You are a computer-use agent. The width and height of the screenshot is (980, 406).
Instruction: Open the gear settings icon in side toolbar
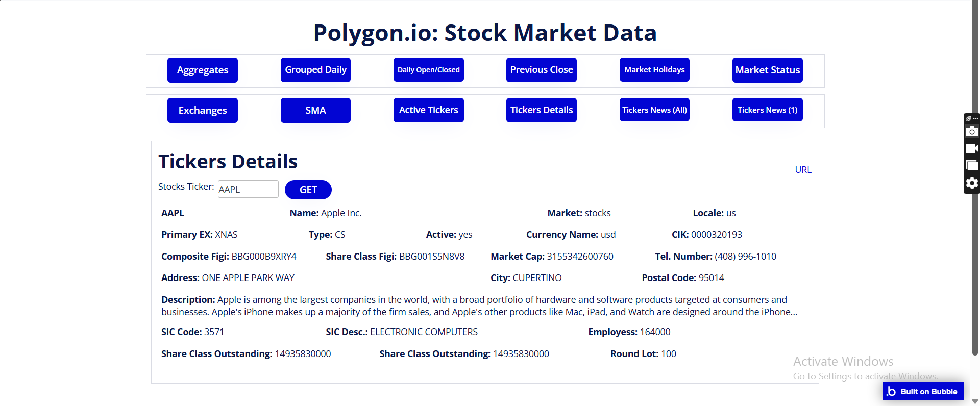(972, 183)
